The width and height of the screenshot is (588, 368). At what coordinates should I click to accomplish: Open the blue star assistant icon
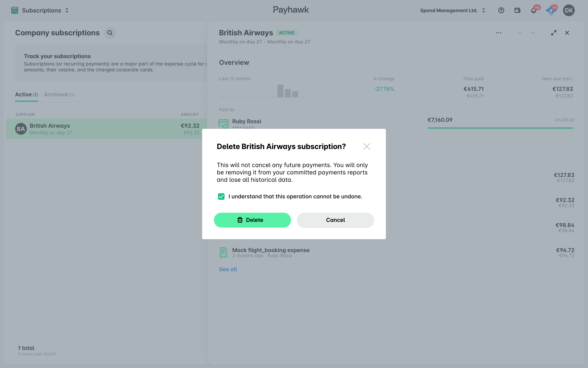click(x=551, y=10)
